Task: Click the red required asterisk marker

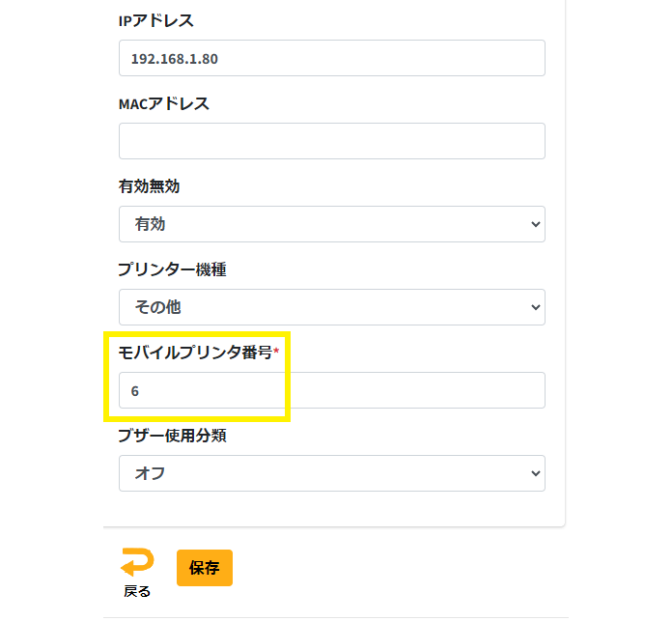Action: (x=276, y=351)
